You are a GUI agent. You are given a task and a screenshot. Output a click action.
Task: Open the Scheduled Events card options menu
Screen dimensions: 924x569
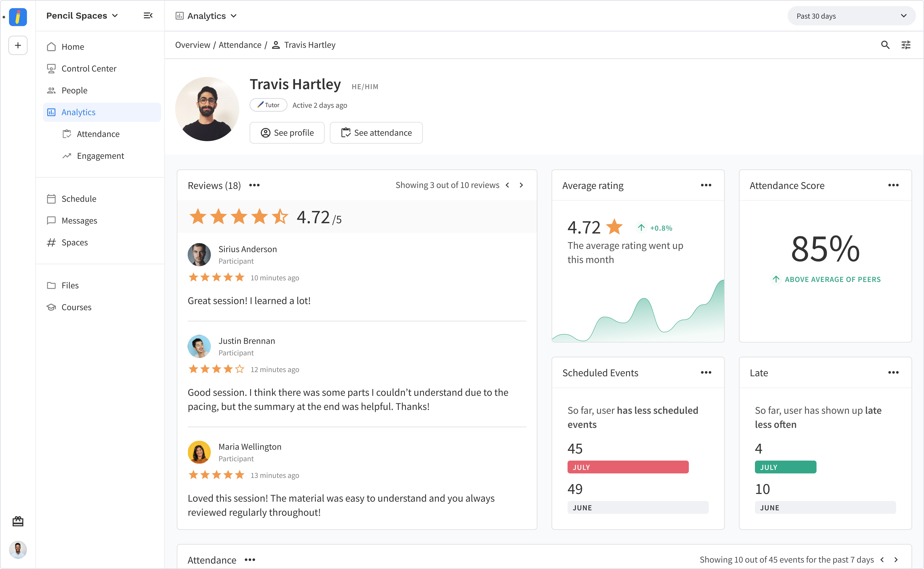pyautogui.click(x=706, y=373)
